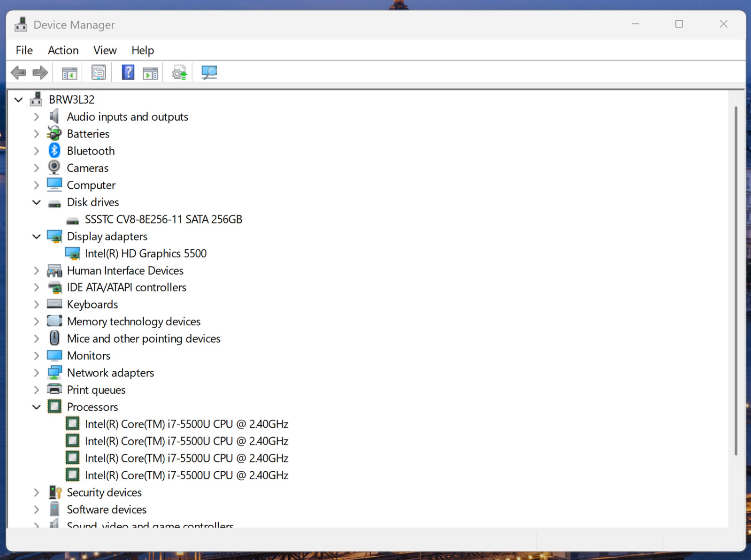Expand the Mice and other pointing devices category
Image resolution: width=751 pixels, height=560 pixels.
click(37, 338)
